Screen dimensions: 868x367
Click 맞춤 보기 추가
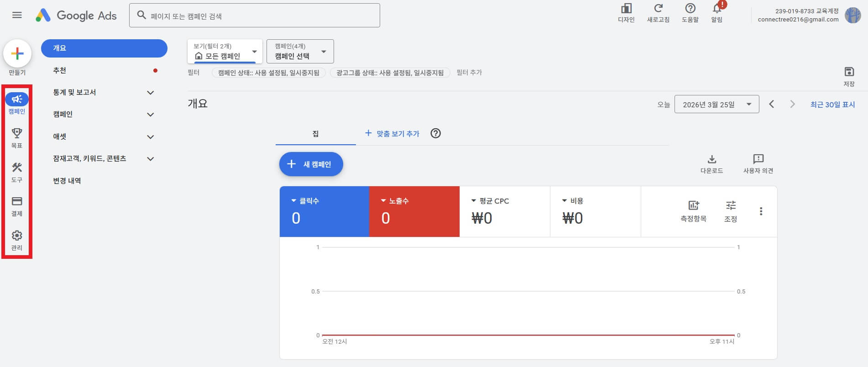tap(392, 133)
